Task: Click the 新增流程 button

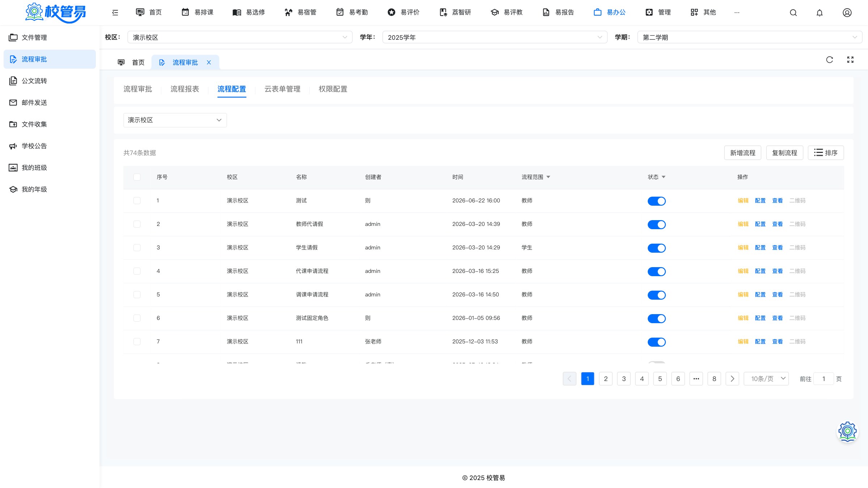Action: 743,153
